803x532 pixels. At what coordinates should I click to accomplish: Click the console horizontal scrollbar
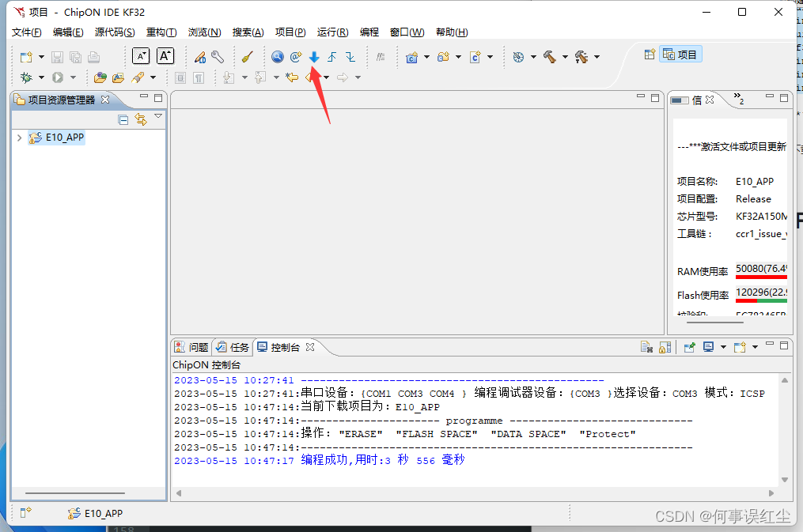[x=475, y=493]
